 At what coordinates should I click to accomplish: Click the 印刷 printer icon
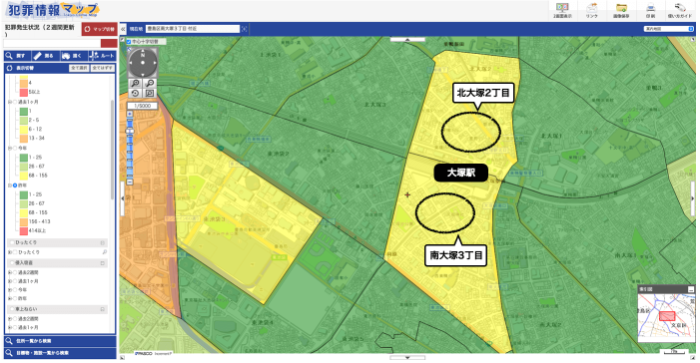[x=650, y=10]
